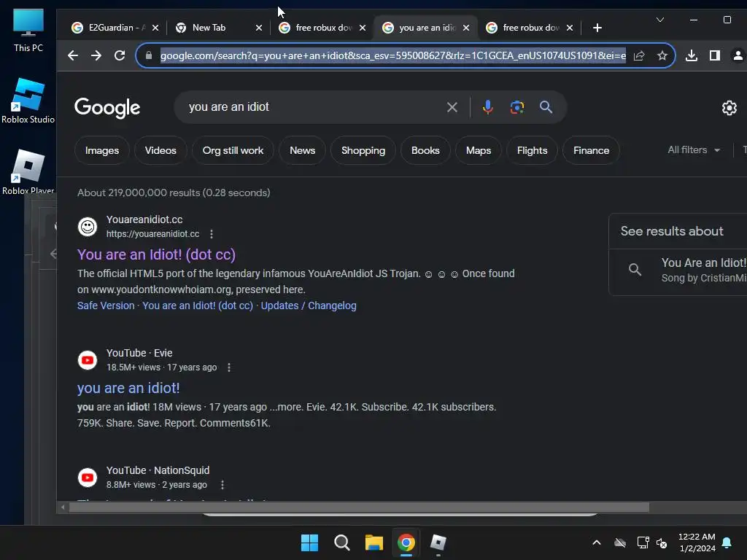Viewport: 747px width, 560px height.
Task: Open File Explorer from taskbar
Action: pyautogui.click(x=374, y=542)
